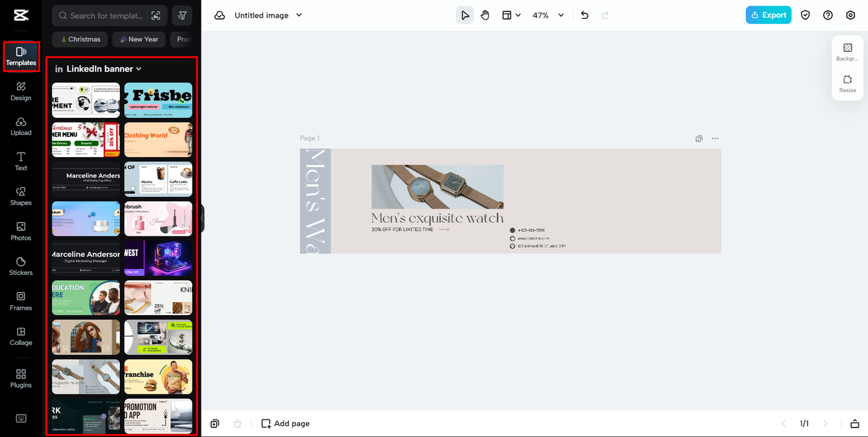Select the phone number text on canvas
This screenshot has height=437, width=868.
(532, 230)
